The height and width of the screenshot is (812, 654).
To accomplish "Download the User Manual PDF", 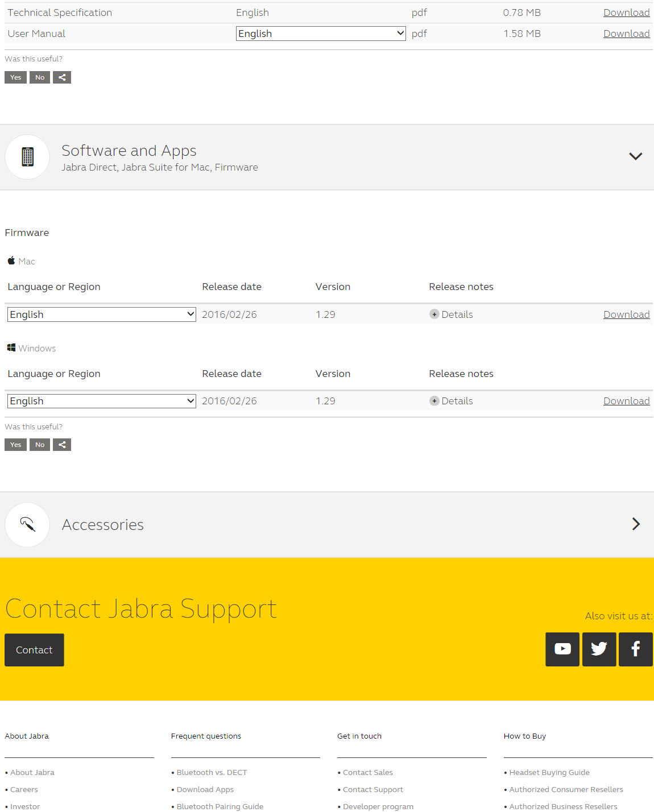I will point(626,34).
